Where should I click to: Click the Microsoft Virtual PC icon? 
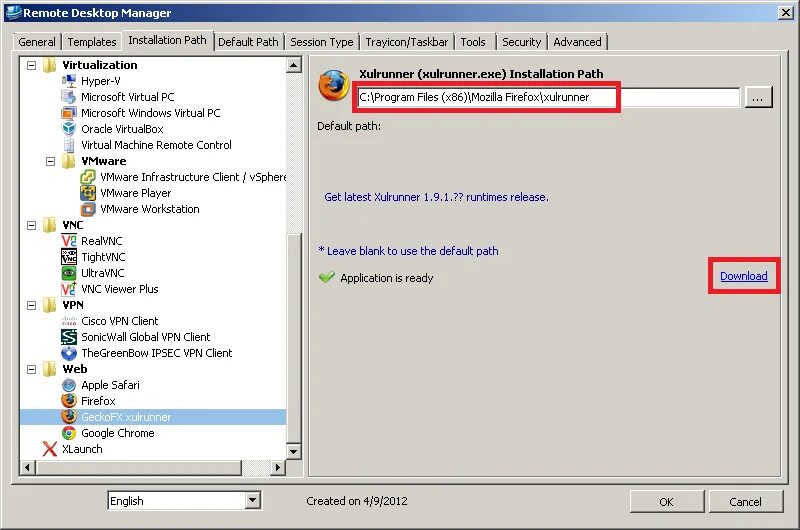pyautogui.click(x=69, y=96)
